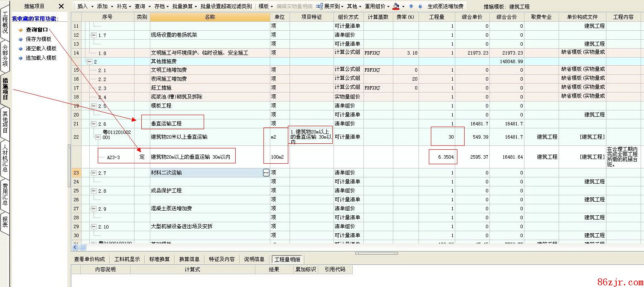Viewport: 644px width, 287px height.
Task: Click arrow icon beside 清空载入模板
Action: [20, 49]
